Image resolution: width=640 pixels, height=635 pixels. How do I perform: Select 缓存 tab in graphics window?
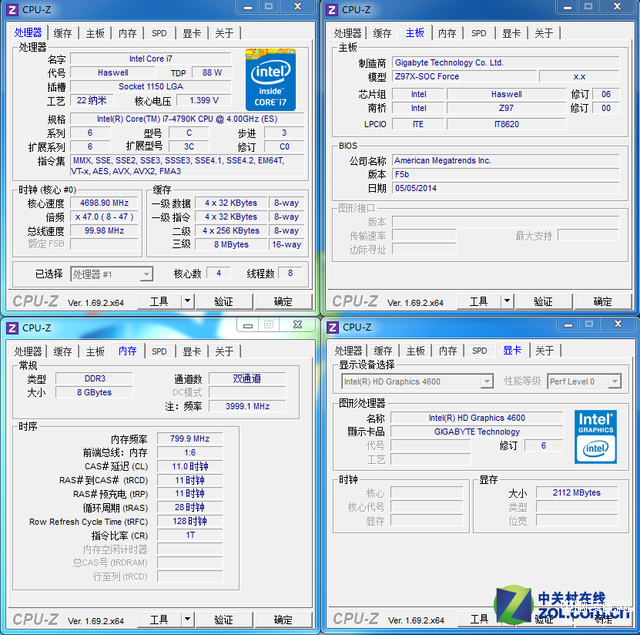(383, 351)
